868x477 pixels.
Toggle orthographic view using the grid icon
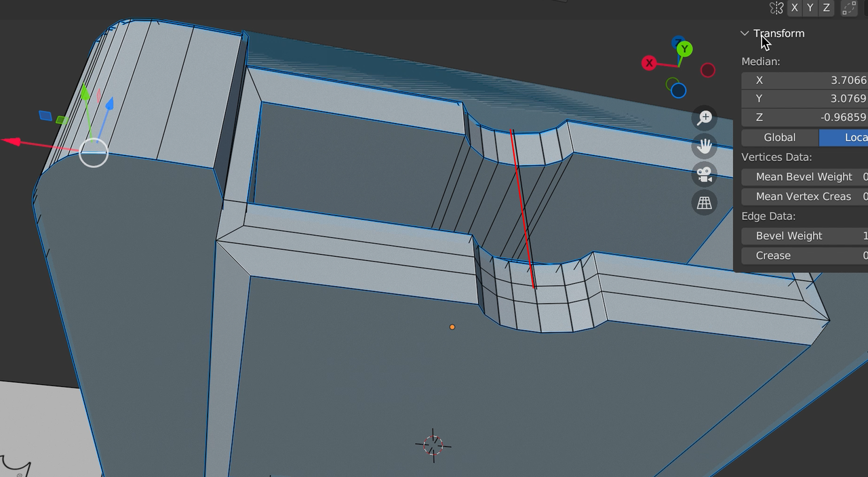point(704,203)
